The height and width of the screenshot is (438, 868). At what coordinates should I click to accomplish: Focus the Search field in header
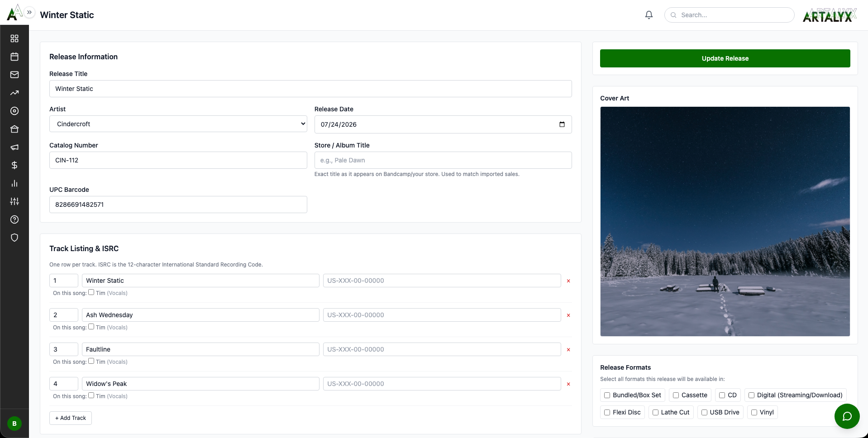[729, 15]
